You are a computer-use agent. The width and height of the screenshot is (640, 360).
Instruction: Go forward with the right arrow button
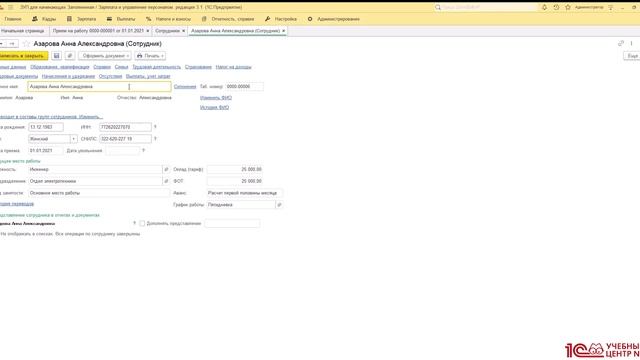pos(12,44)
